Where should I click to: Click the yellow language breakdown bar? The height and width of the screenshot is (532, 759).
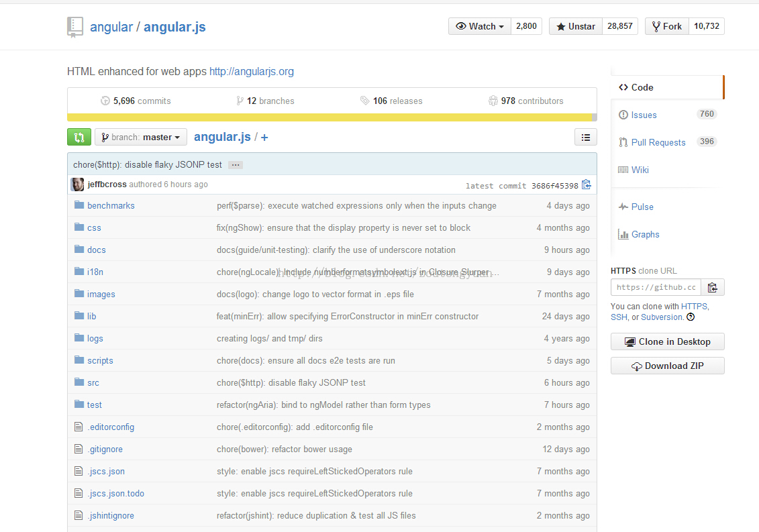[x=330, y=117]
